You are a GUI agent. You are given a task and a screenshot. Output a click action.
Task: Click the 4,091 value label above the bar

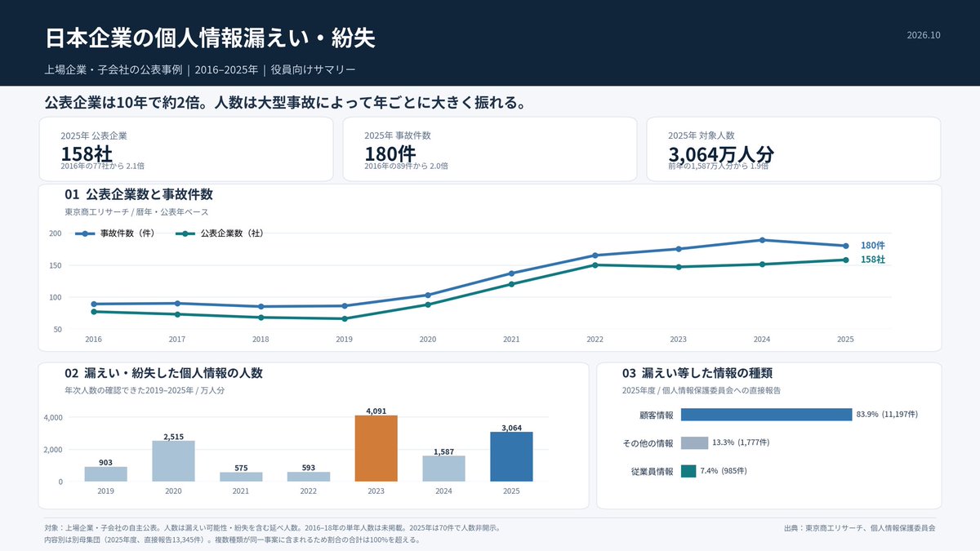tap(376, 411)
